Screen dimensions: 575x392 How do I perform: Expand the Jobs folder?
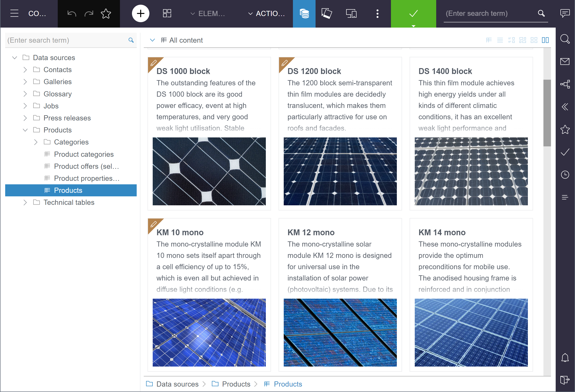point(25,106)
